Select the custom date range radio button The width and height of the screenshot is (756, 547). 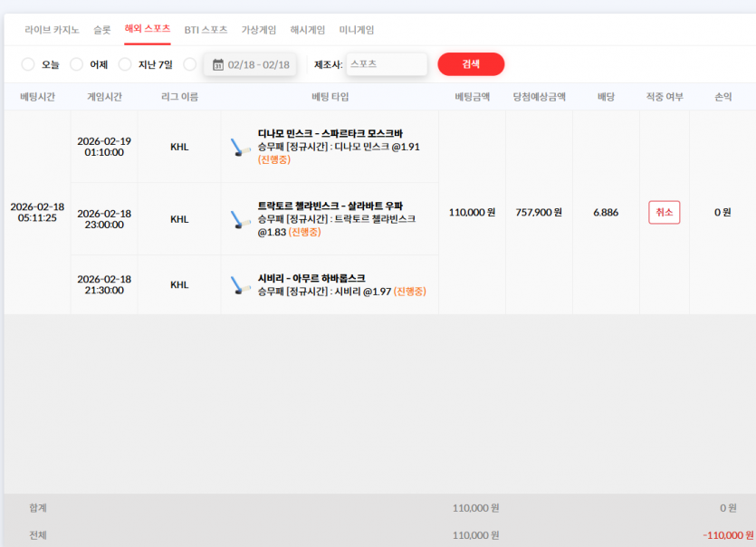coord(190,64)
